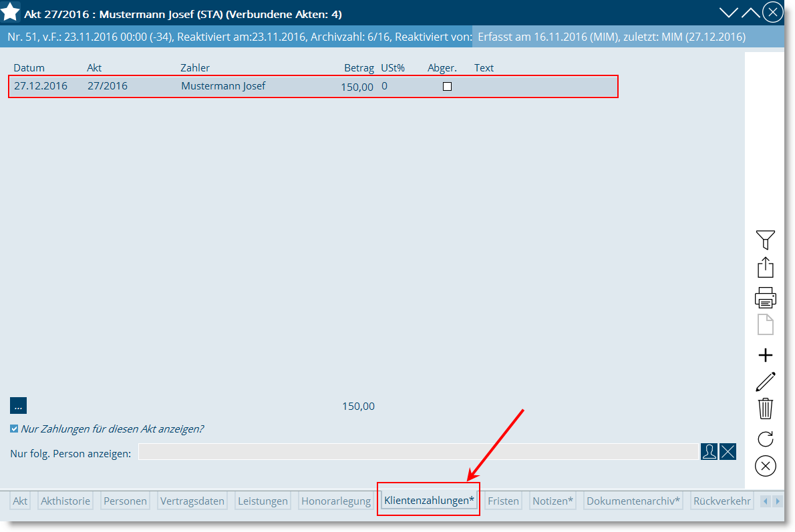Image resolution: width=795 pixels, height=532 pixels.
Task: Click the export/share icon
Action: click(766, 268)
